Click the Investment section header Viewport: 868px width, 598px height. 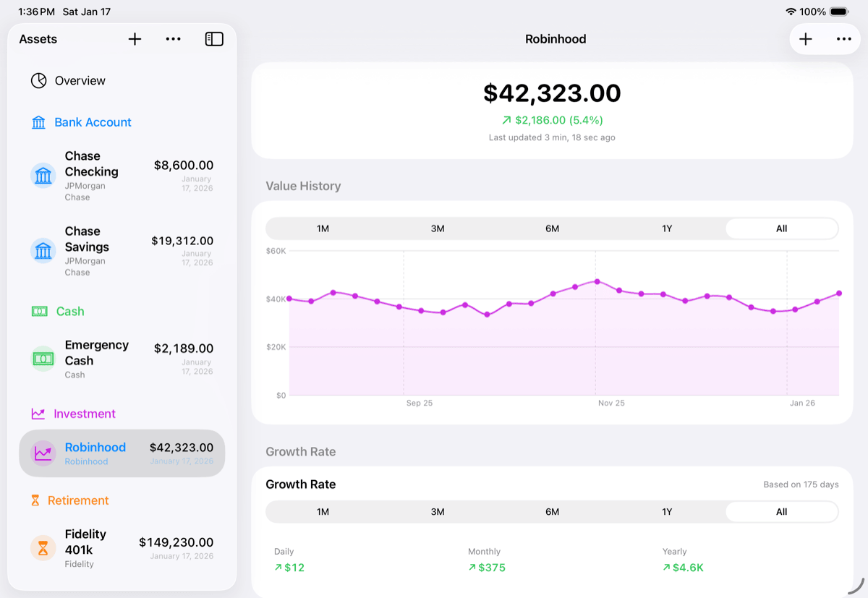point(84,414)
